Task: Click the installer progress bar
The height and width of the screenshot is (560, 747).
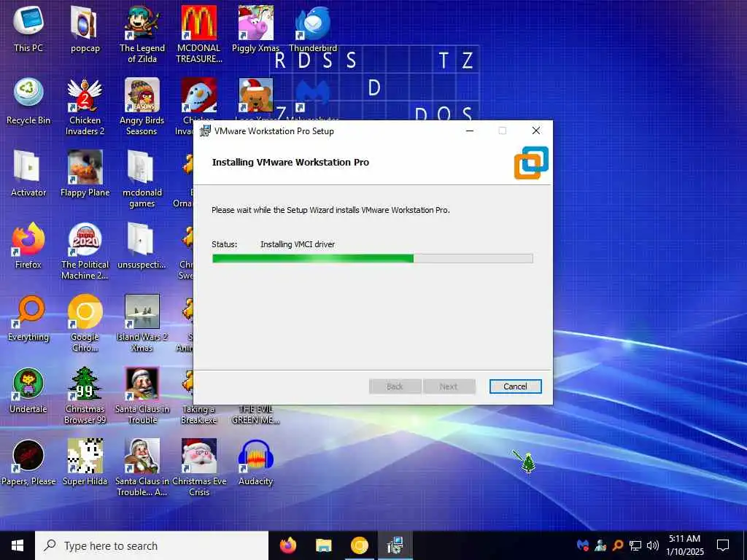Action: [x=372, y=259]
